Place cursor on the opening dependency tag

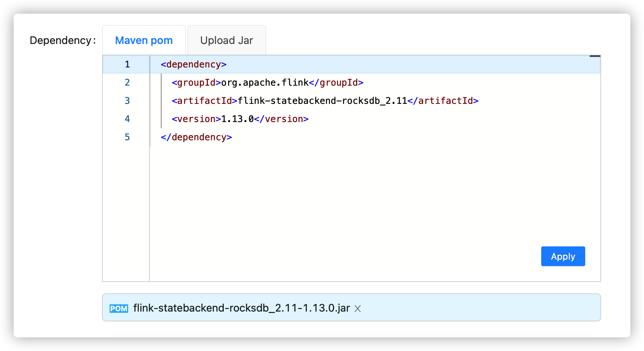(193, 64)
